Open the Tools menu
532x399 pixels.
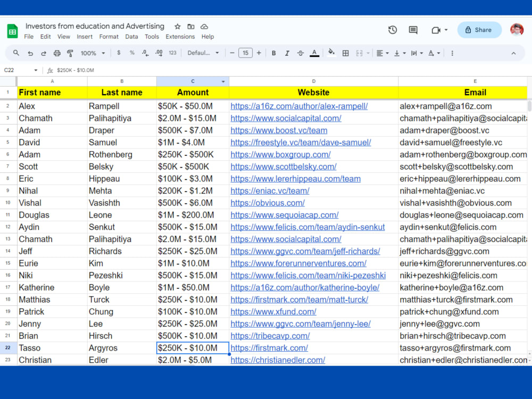[x=152, y=37]
